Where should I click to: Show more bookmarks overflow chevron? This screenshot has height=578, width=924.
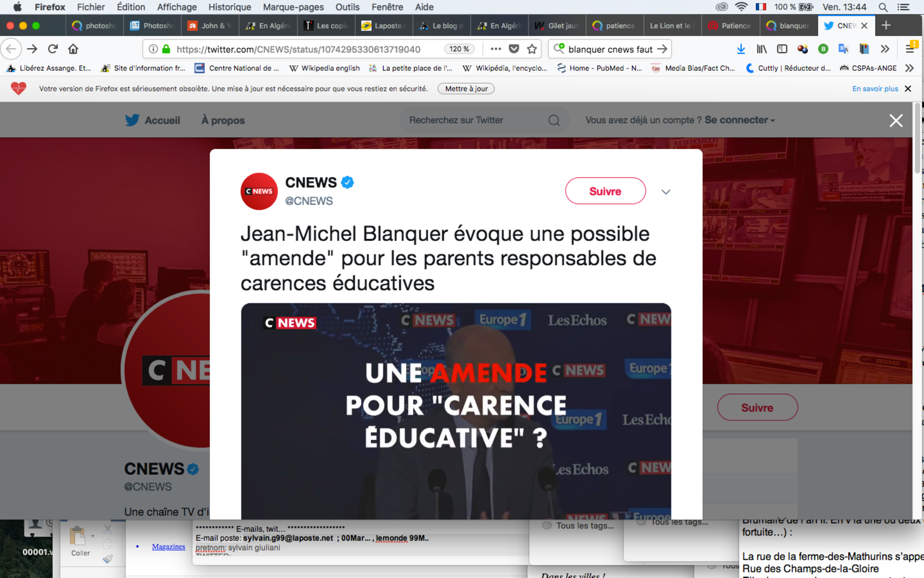click(x=909, y=68)
